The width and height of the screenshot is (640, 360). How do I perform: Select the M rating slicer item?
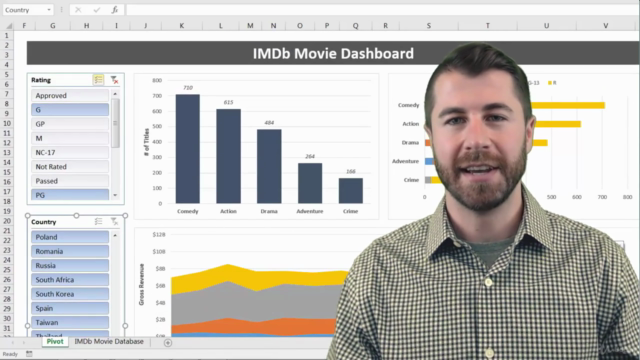point(70,138)
